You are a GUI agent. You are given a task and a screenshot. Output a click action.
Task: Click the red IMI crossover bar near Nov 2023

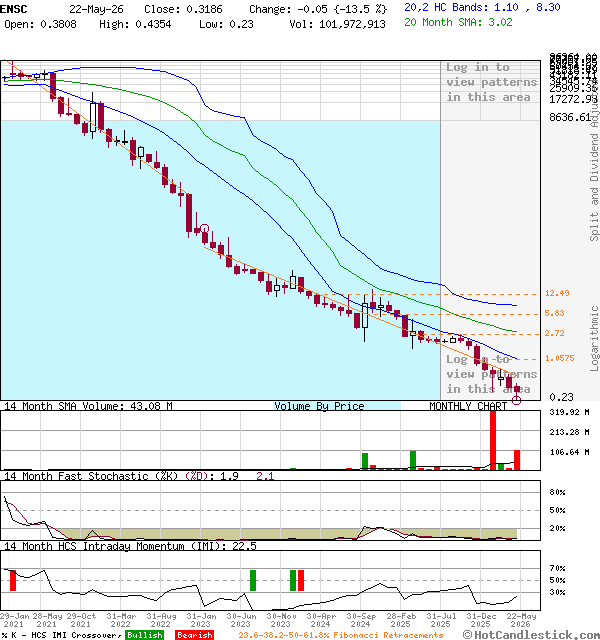[301, 580]
